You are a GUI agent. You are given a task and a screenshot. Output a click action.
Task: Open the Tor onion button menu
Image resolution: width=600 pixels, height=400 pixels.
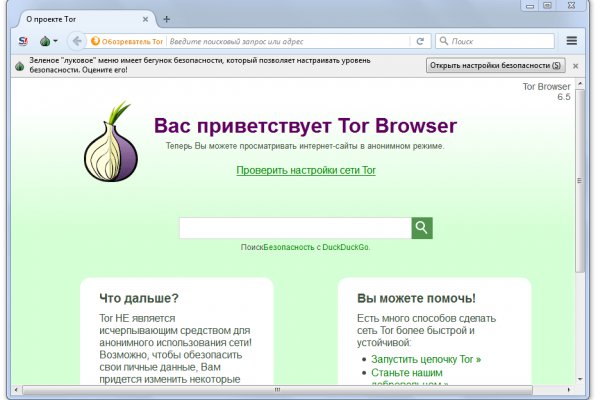[45, 41]
